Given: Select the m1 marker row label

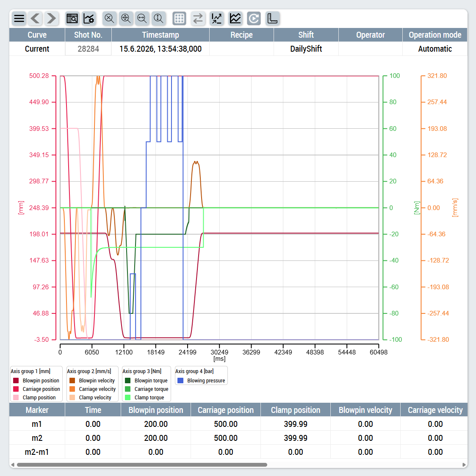Looking at the screenshot, I should (x=37, y=424).
